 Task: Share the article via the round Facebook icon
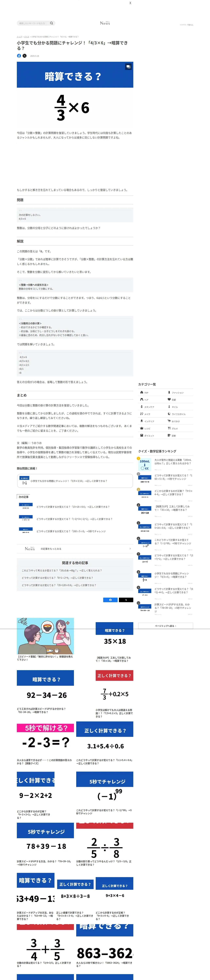pos(19,56)
